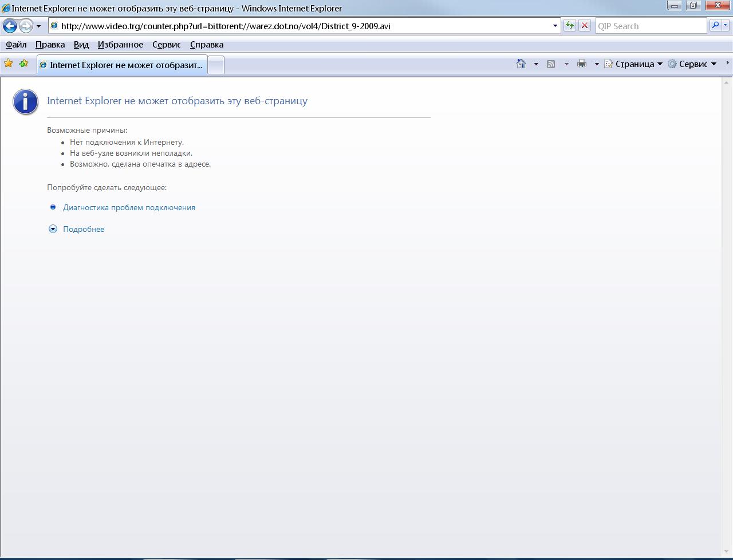Click the Forward navigation button
Viewport: 733px width, 560px height.
[x=26, y=26]
